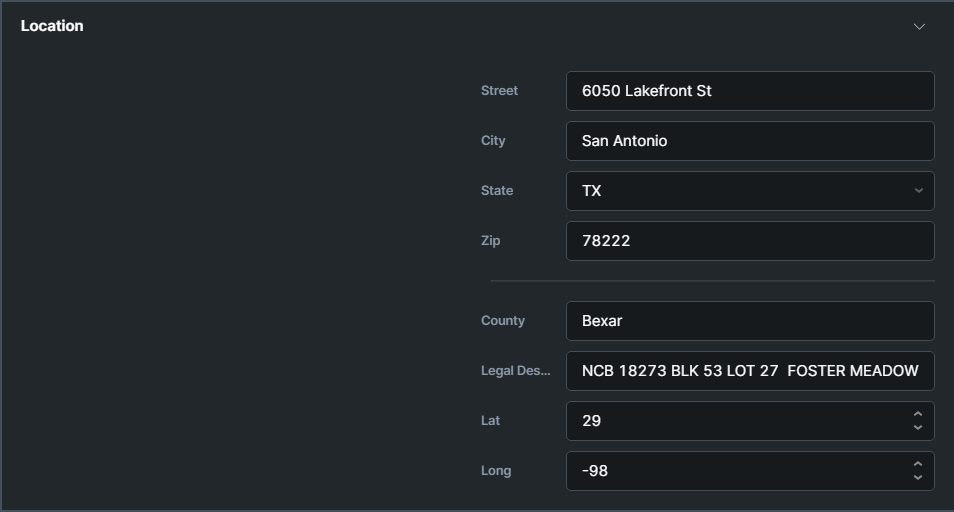Focus the Legal Description text box
Viewport: 954px width, 512px height.
[749, 371]
